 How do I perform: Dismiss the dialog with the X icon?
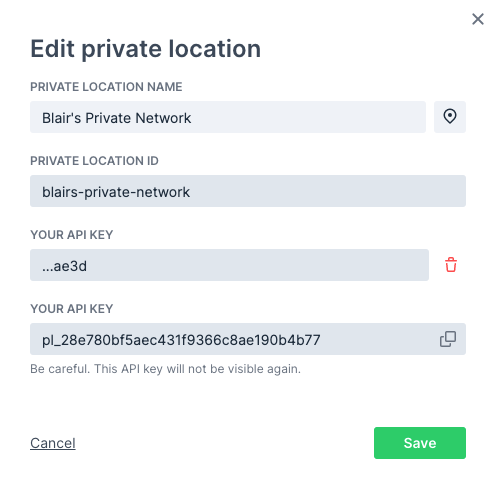[x=478, y=19]
